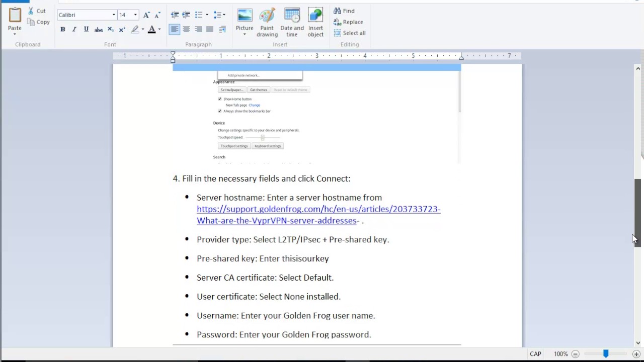The height and width of the screenshot is (362, 644).
Task: Decrease paragraph indent
Action: coord(175,15)
